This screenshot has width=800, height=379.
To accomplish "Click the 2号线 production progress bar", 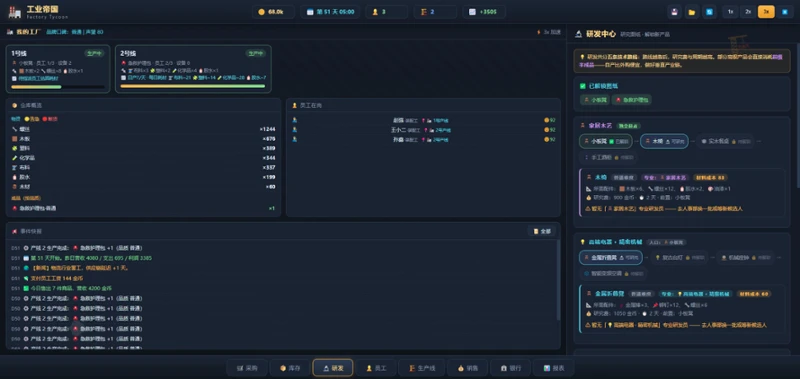I will (193, 86).
